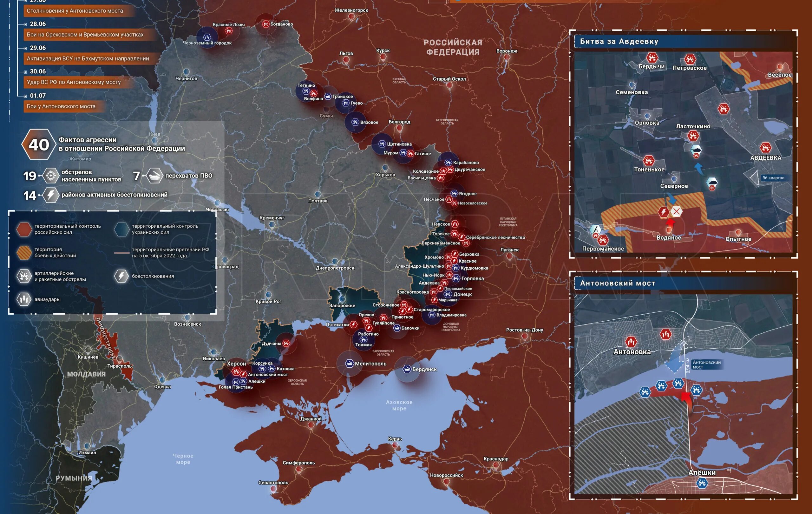Click the Одесса city marker

(x=162, y=380)
